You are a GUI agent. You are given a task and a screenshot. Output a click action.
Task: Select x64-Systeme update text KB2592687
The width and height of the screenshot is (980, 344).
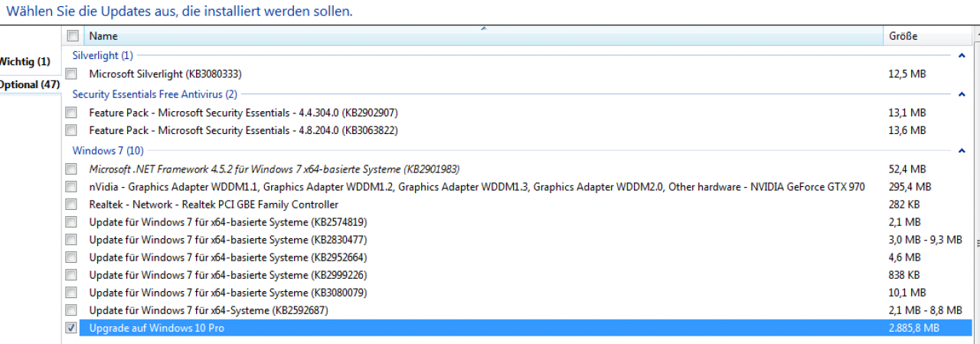pyautogui.click(x=209, y=310)
